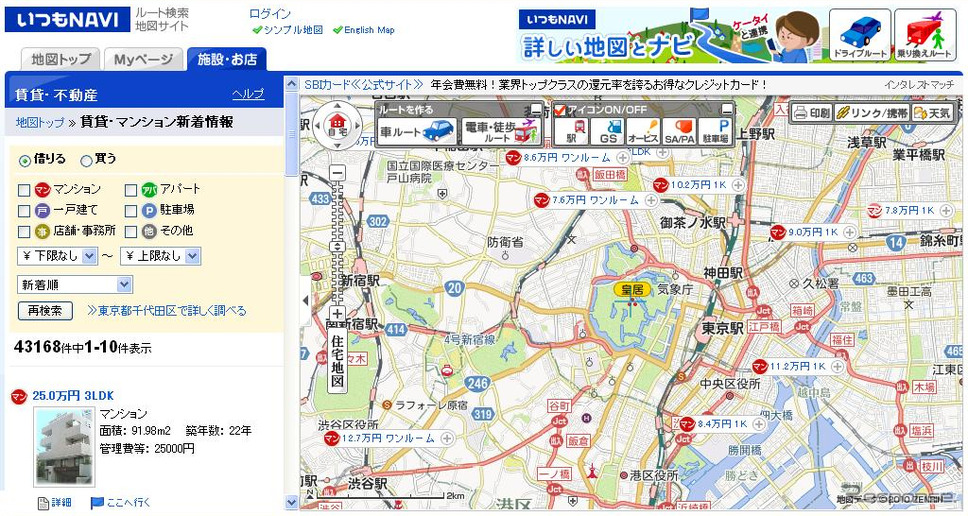Viewport: 968px width, 516px height.
Task: Select the 借りる (rent) radio button
Action: (25, 160)
